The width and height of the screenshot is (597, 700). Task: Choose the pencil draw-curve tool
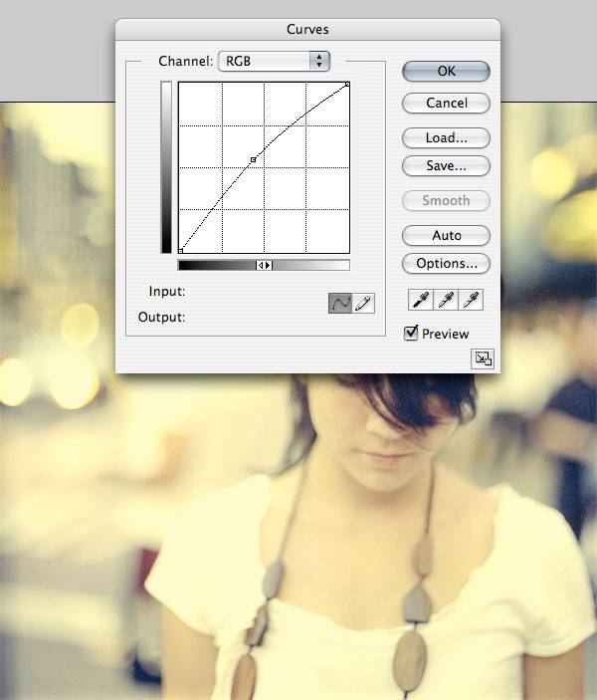tap(363, 304)
